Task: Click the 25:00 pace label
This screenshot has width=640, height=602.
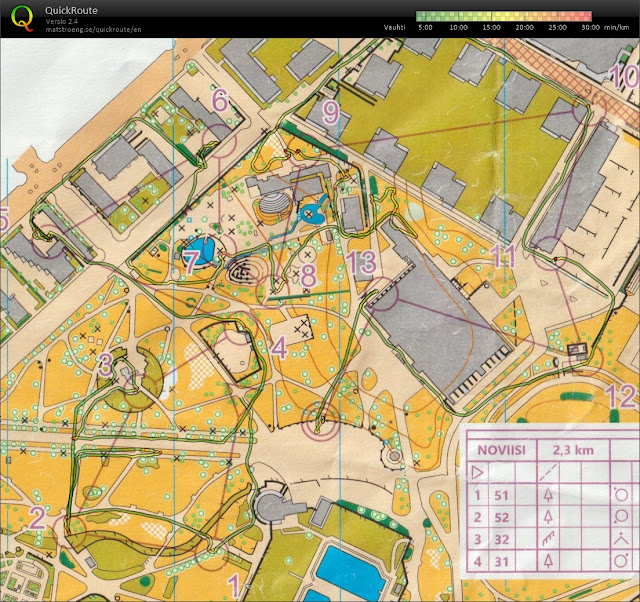Action: tap(558, 27)
